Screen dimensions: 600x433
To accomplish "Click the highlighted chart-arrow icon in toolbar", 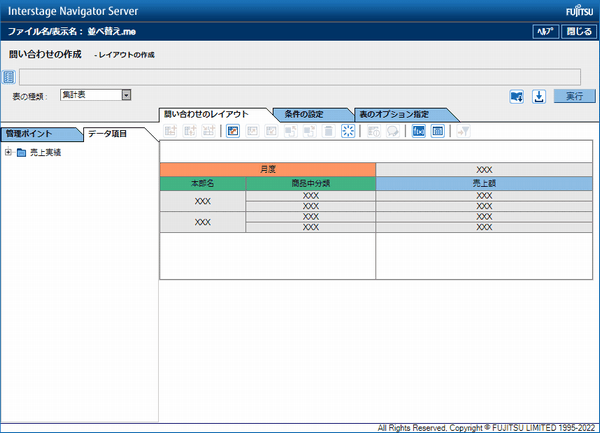I will [233, 131].
